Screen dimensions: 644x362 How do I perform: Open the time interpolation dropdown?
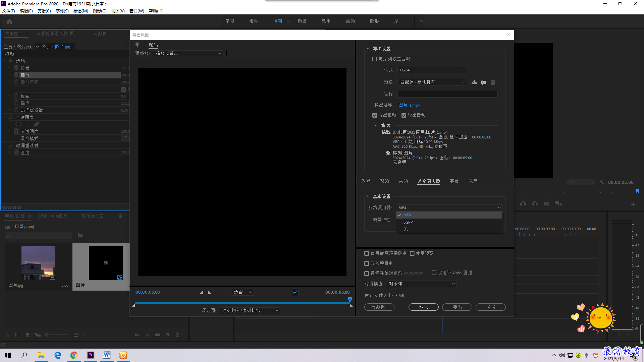click(421, 284)
